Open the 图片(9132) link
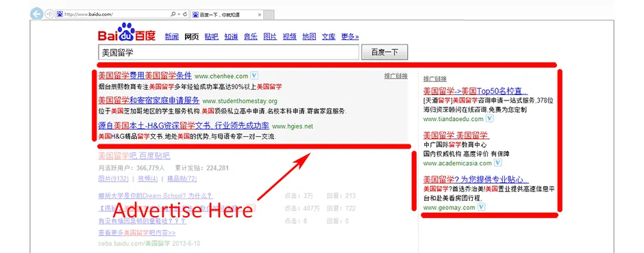Screen dimensions: 644x253 click(114, 178)
